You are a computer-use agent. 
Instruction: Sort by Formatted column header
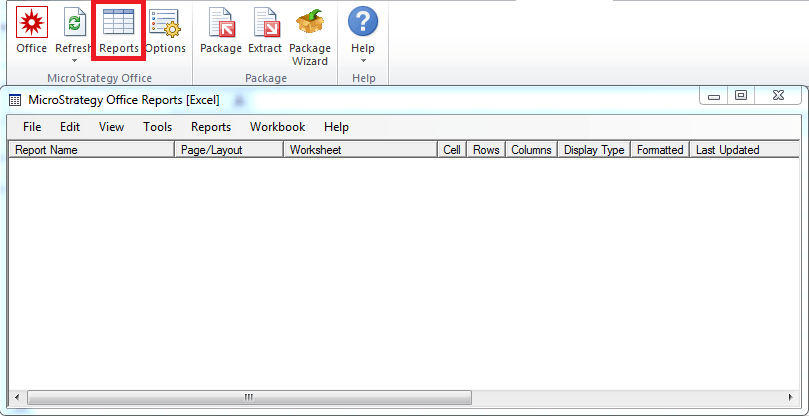(x=660, y=150)
